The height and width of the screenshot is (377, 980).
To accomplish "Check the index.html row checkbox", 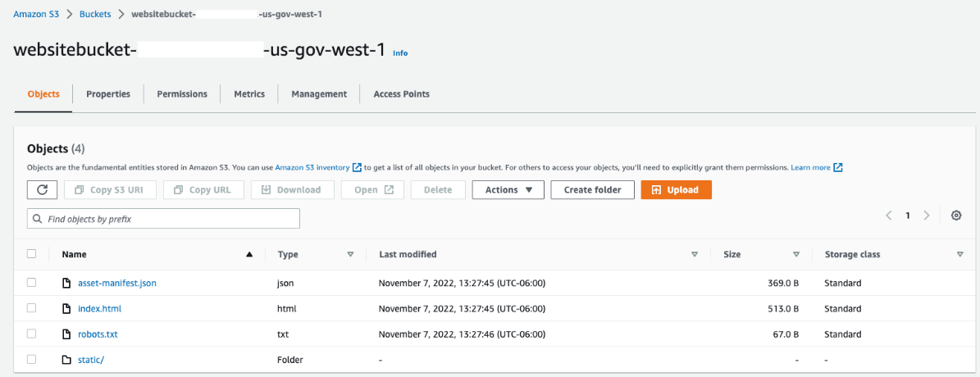I will point(32,308).
